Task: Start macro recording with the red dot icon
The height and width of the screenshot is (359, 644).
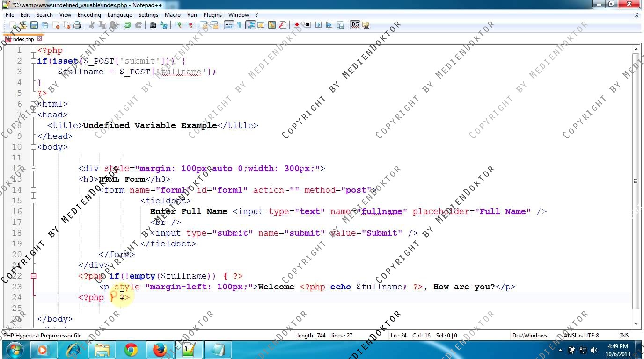Action: point(297,25)
